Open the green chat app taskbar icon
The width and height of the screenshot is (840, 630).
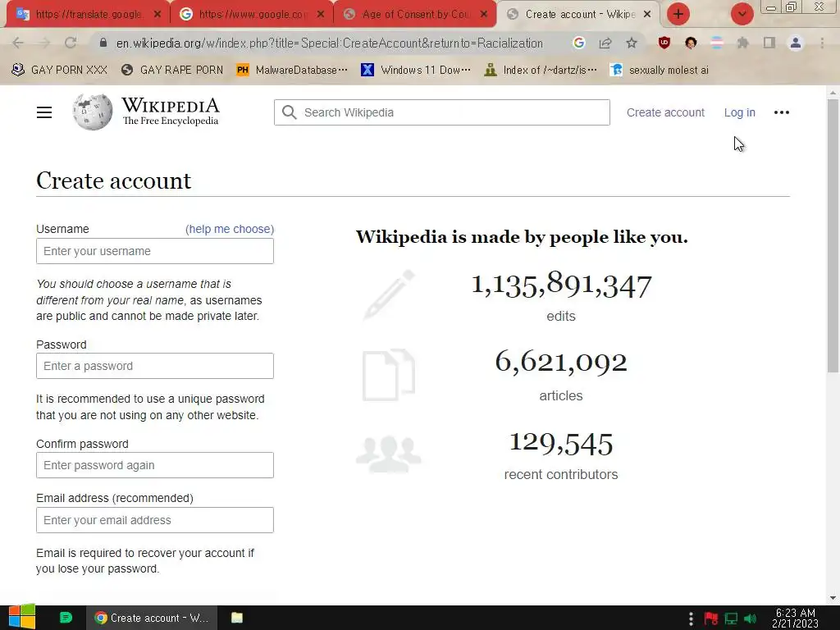click(x=66, y=618)
